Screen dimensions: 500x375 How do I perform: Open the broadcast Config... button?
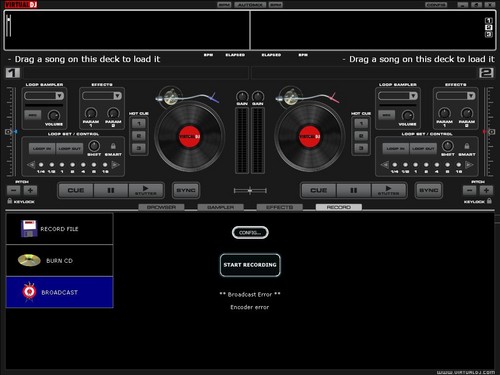250,233
